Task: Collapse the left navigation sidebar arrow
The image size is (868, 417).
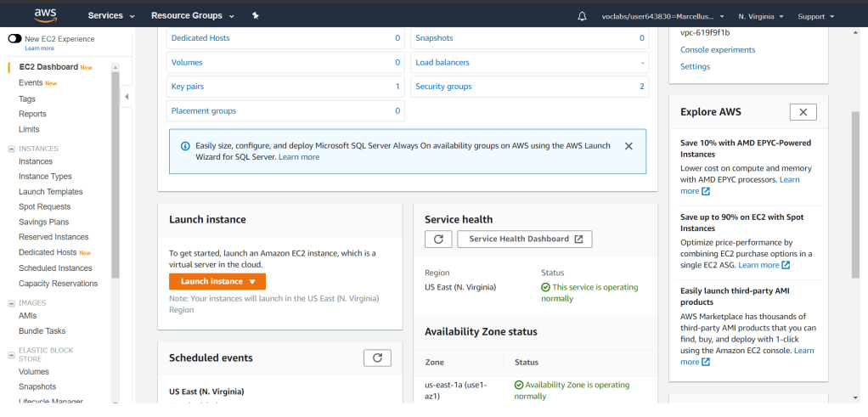Action: (x=127, y=97)
